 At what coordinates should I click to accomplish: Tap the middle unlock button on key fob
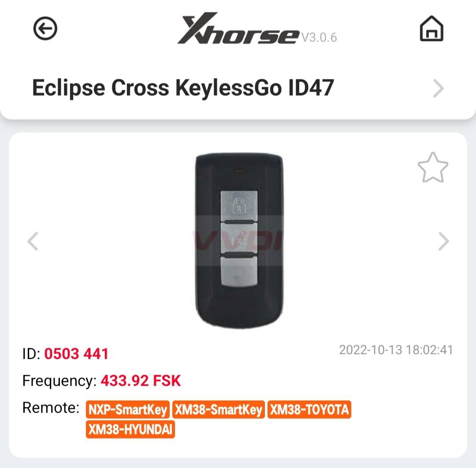[239, 238]
